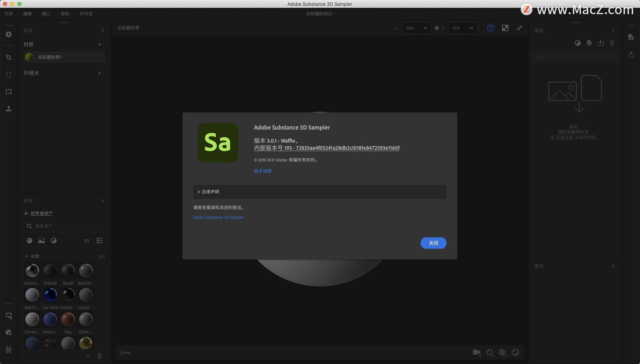Open camera settings in viewport bar
Viewport: 640px width, 364px height.
[x=477, y=352]
